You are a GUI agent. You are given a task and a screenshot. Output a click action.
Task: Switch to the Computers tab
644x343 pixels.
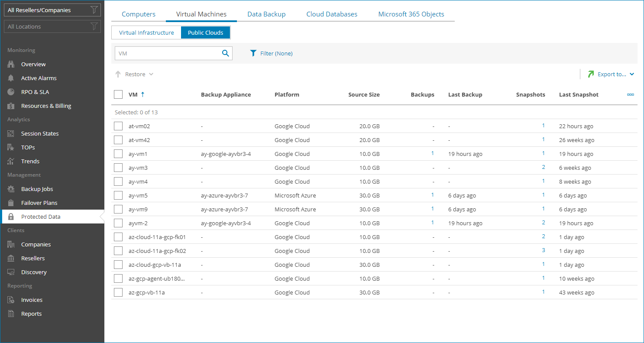click(x=139, y=14)
